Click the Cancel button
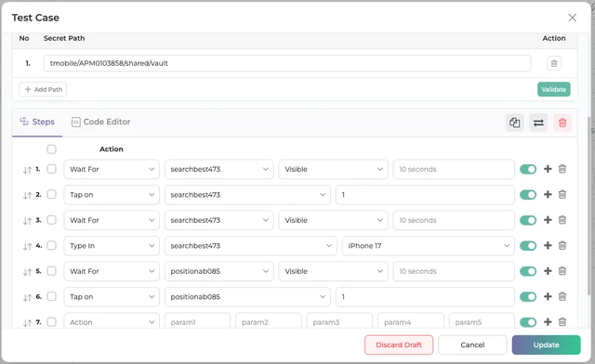The height and width of the screenshot is (364, 595). (472, 344)
